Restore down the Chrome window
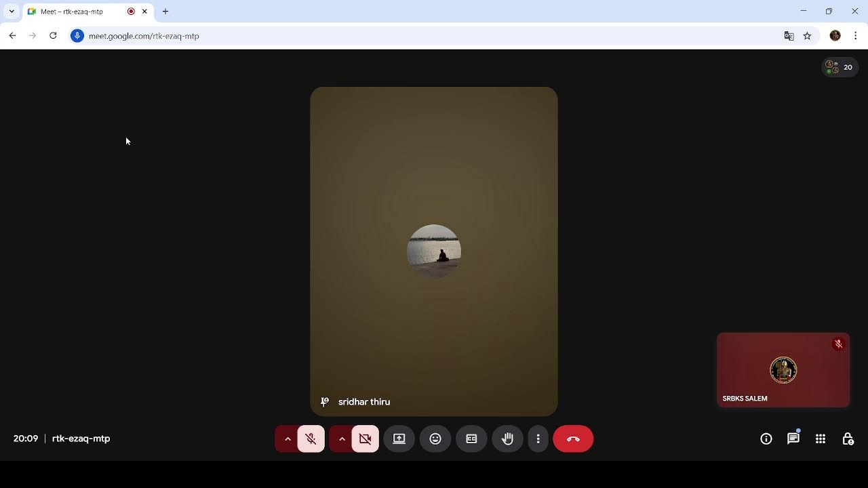 click(829, 11)
